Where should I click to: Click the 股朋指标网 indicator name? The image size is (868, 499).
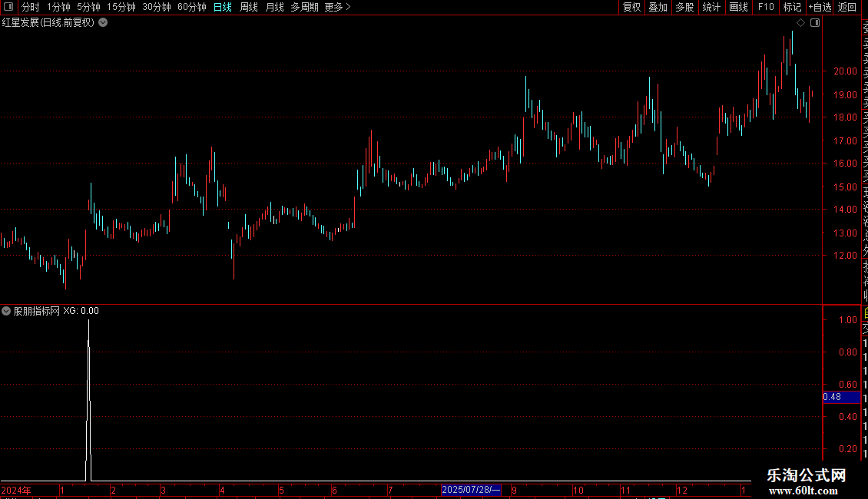pos(37,311)
